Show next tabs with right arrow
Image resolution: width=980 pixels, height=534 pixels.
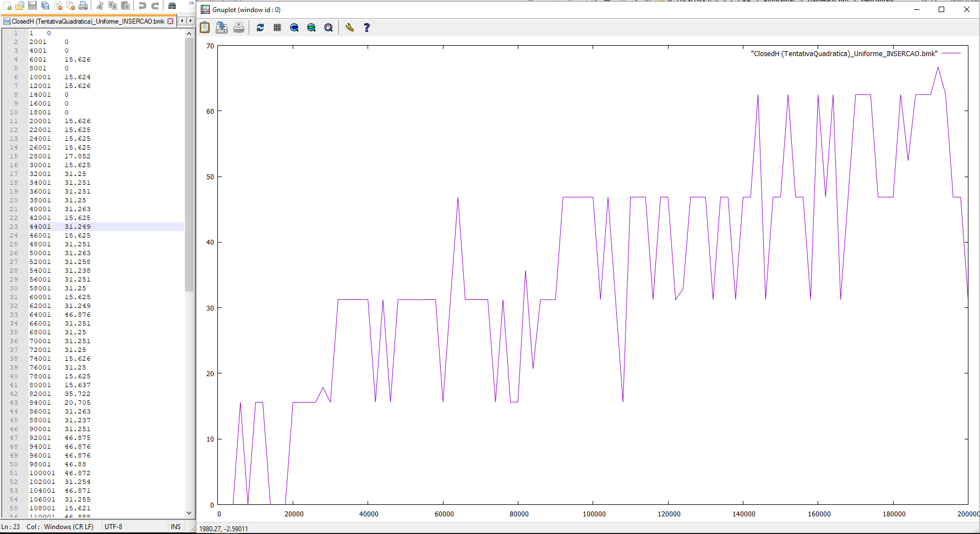point(190,21)
